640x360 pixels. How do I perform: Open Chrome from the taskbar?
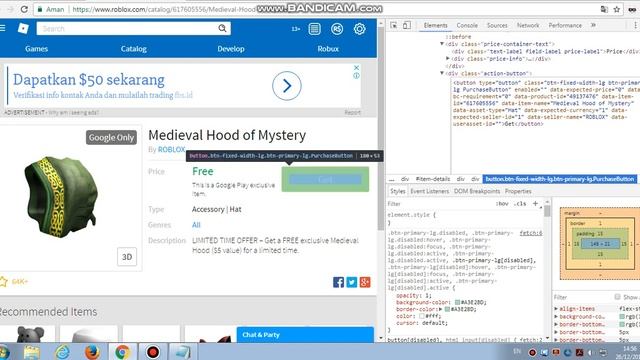122,352
